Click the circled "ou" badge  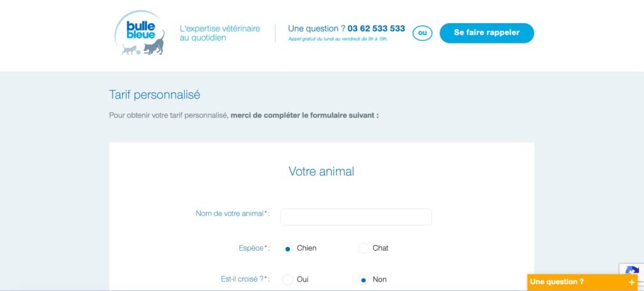pyautogui.click(x=422, y=33)
